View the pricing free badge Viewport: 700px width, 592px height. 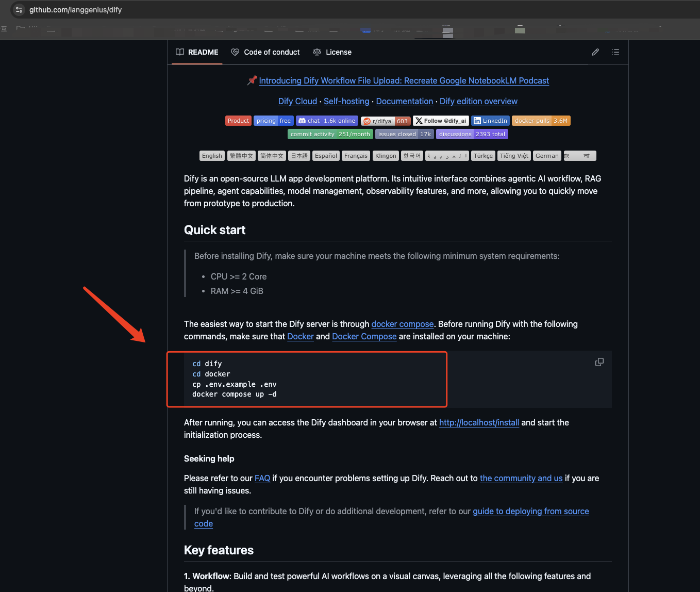coord(273,121)
